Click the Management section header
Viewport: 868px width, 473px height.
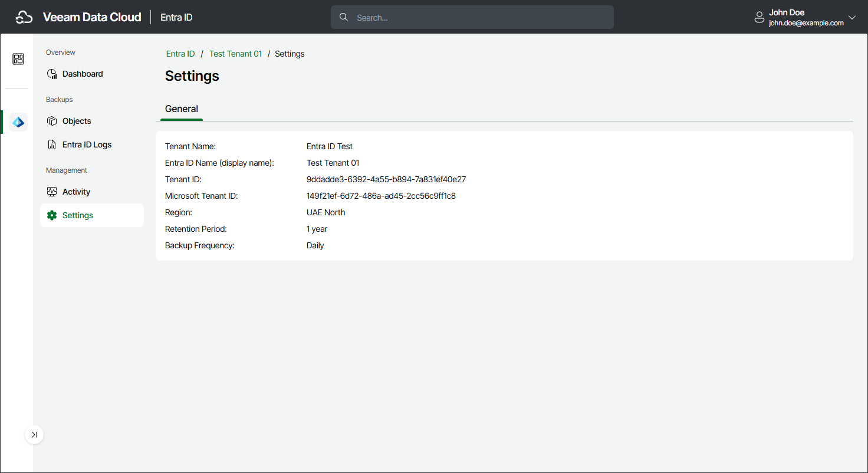[x=67, y=170]
